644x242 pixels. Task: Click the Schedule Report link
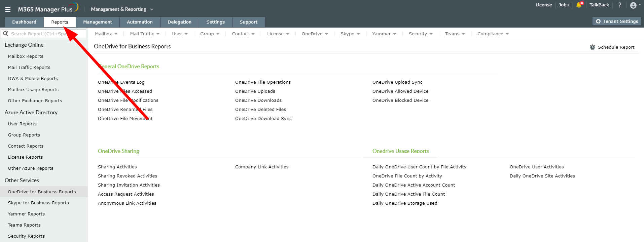coord(616,47)
